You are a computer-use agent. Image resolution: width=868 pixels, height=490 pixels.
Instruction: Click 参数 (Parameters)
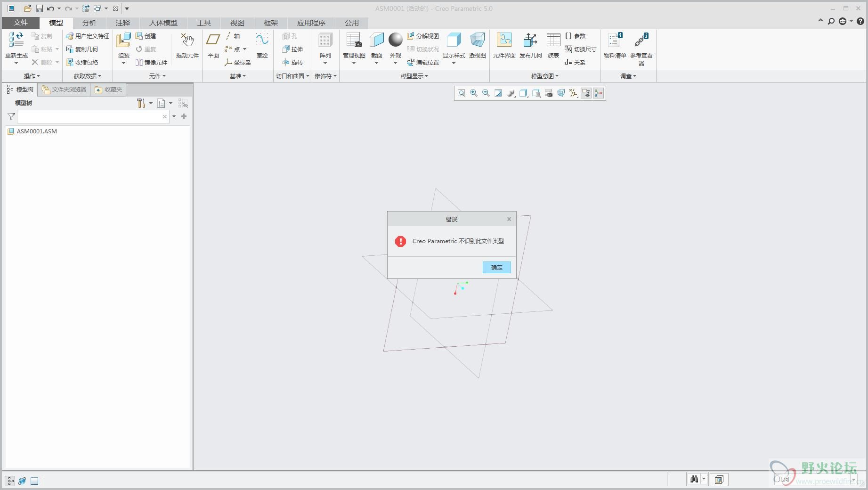(575, 36)
